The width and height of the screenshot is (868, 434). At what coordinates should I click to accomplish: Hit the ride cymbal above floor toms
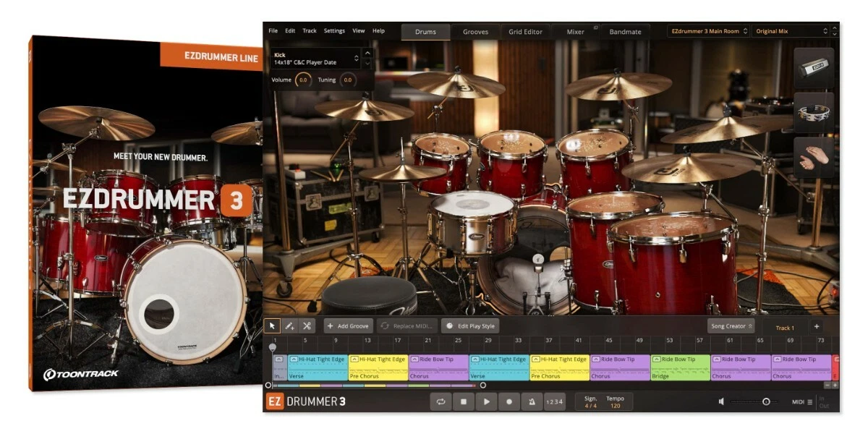point(675,168)
